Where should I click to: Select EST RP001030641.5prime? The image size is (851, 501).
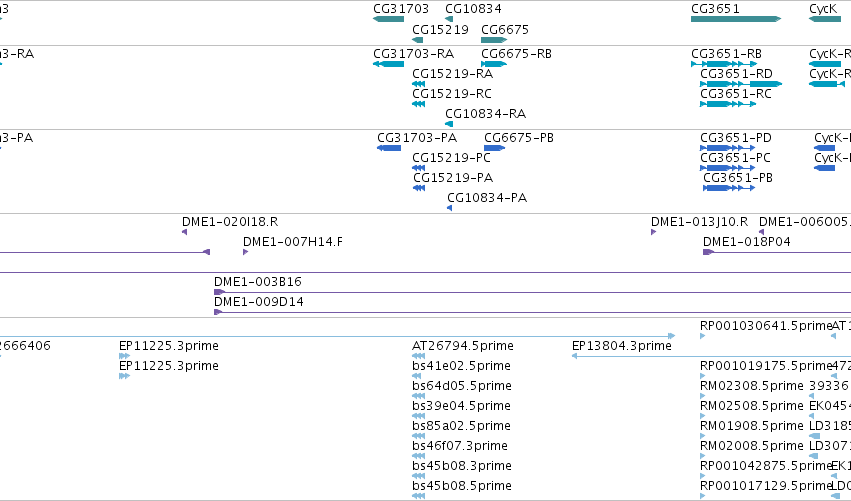tap(702, 337)
